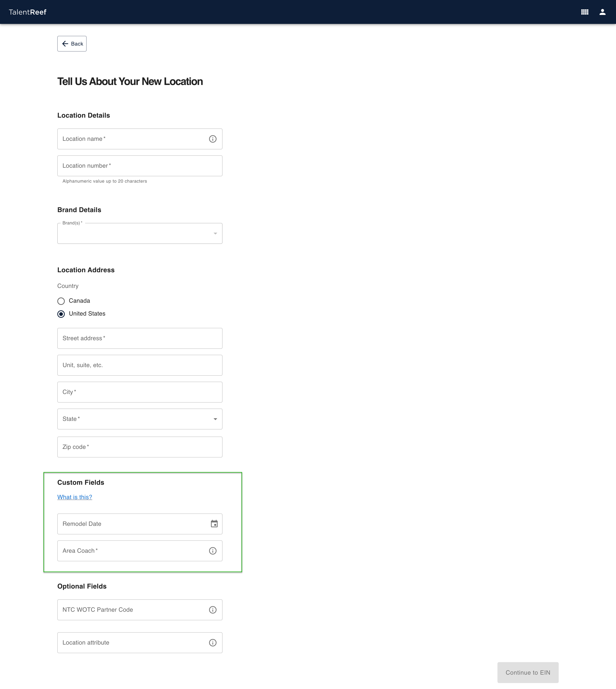Show the Area Coach info tooltip icon
Image resolution: width=616 pixels, height=689 pixels.
point(213,551)
